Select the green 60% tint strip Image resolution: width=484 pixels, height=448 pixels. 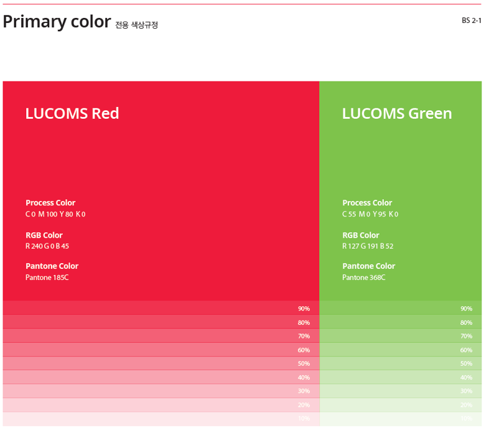point(401,350)
